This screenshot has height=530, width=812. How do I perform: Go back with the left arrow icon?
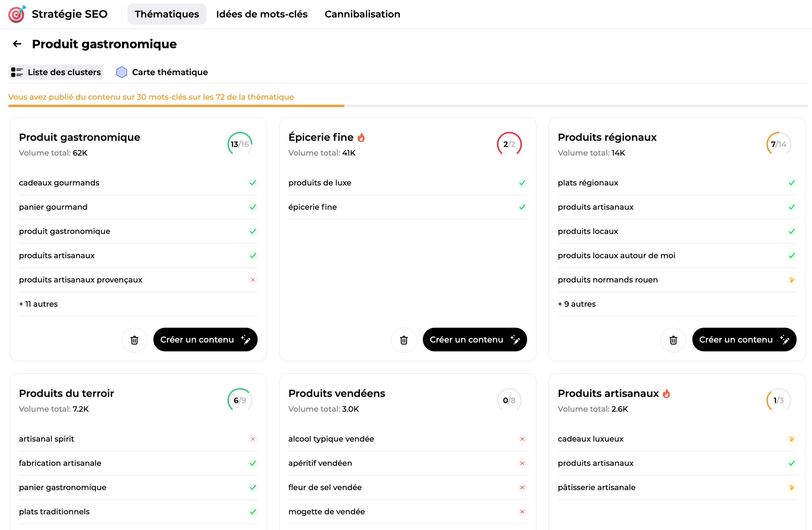click(17, 44)
